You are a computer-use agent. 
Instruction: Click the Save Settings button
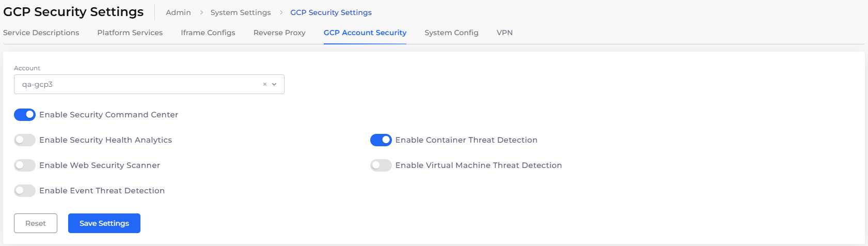click(104, 223)
